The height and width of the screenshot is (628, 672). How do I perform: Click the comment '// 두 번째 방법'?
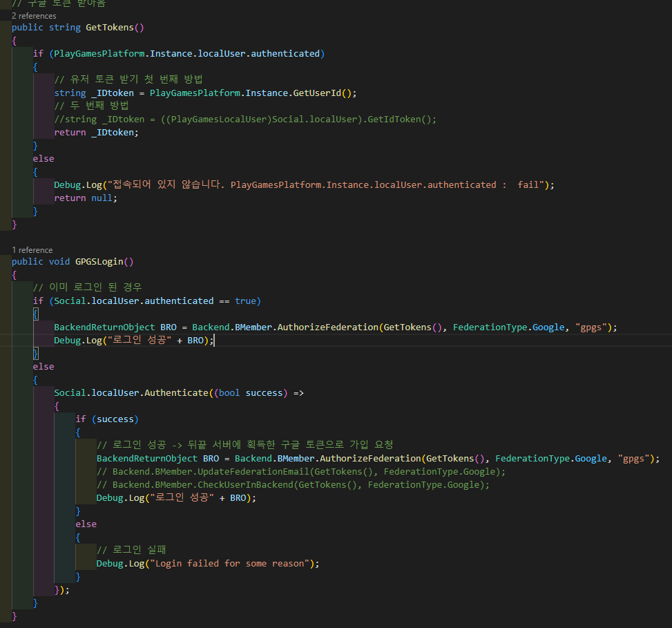[x=92, y=106]
